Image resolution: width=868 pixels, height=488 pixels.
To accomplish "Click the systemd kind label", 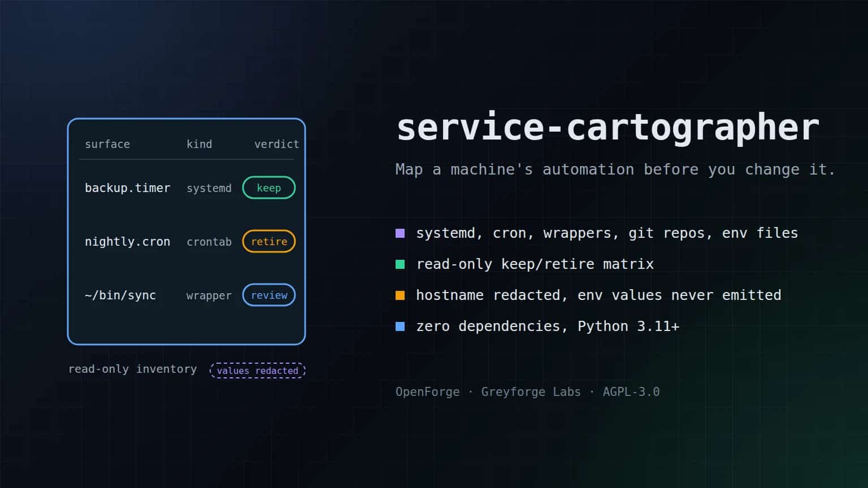I will tap(209, 188).
